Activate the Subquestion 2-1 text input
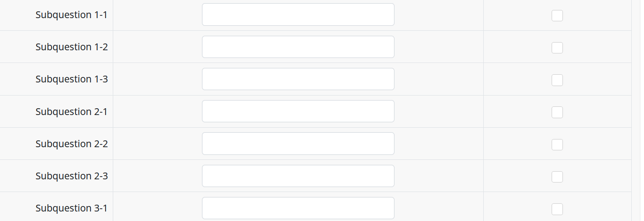The width and height of the screenshot is (644, 221). (298, 111)
